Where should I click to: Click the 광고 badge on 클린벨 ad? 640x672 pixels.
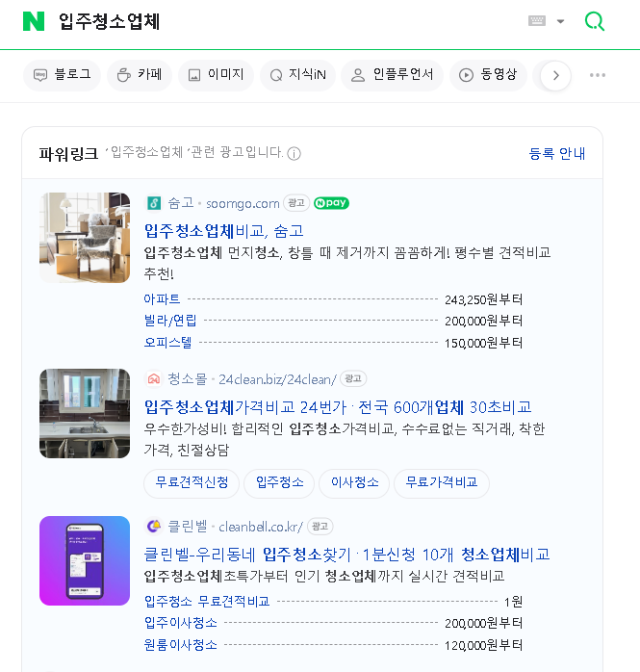[x=320, y=526]
